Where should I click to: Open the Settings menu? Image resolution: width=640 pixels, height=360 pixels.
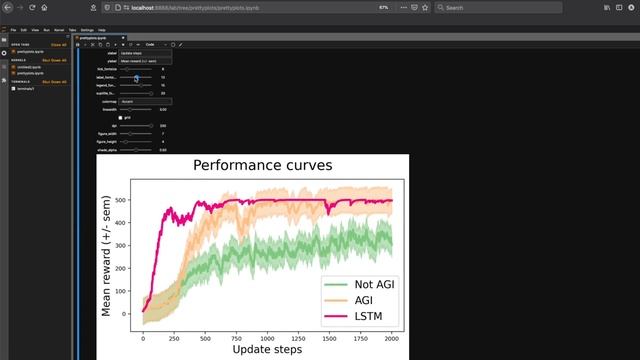(x=87, y=30)
